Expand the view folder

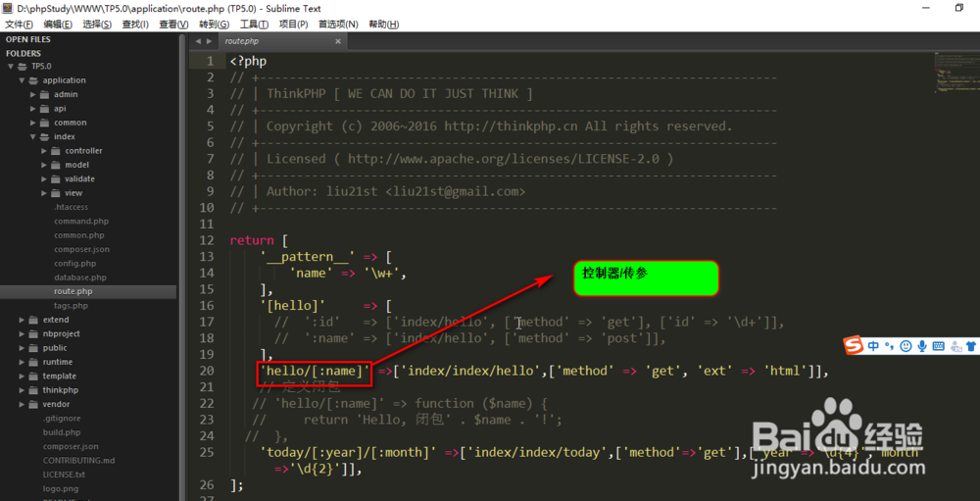coord(44,193)
